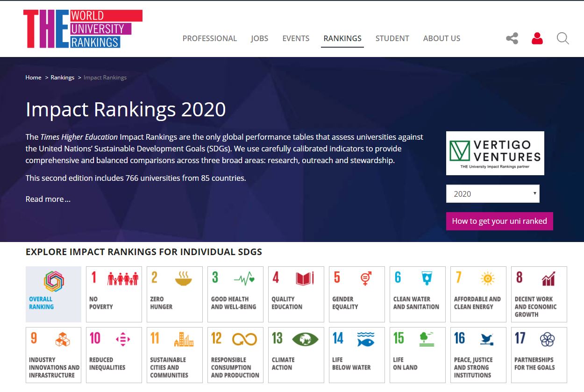Open SDG 1 No Poverty tile
Screen dimensions: 584x392
(114, 294)
